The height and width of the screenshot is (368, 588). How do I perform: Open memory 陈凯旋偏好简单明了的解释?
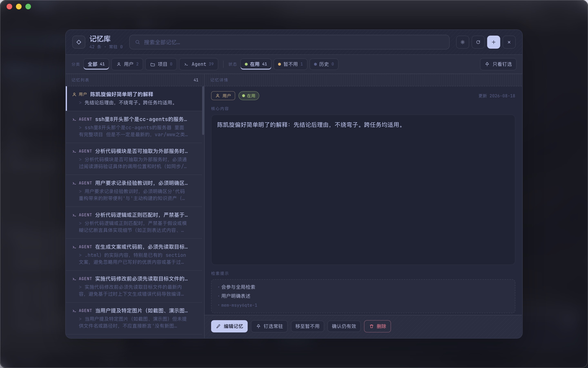tap(134, 98)
